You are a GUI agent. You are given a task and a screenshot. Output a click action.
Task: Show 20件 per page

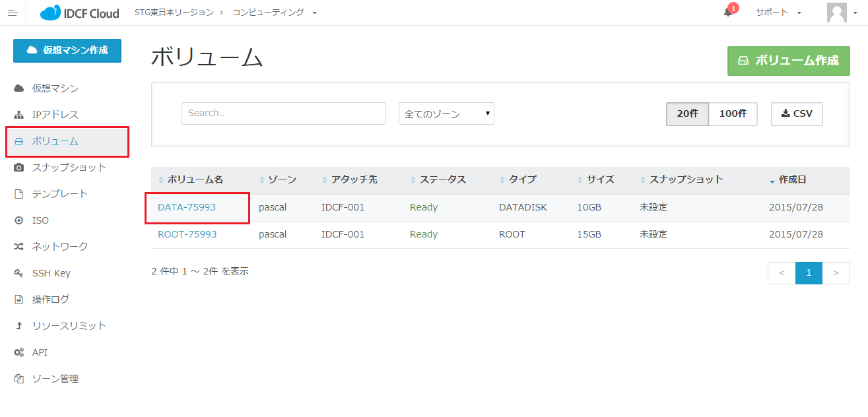click(x=687, y=113)
